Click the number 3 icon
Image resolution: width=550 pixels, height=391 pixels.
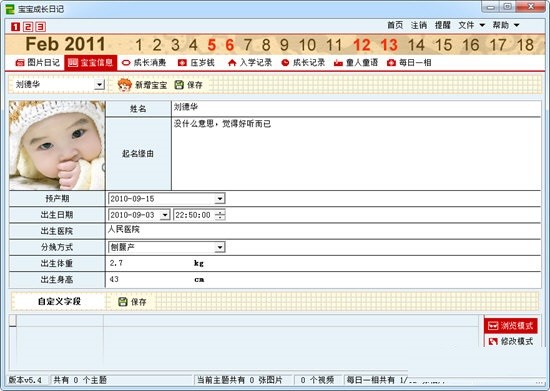click(41, 27)
